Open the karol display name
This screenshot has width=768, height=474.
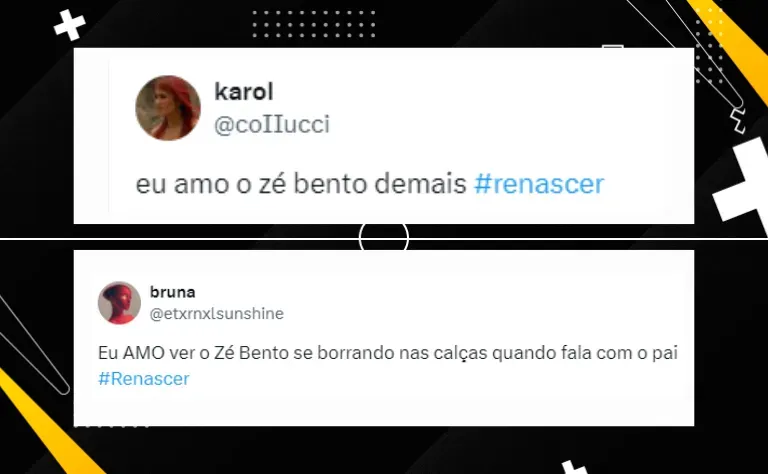(243, 92)
